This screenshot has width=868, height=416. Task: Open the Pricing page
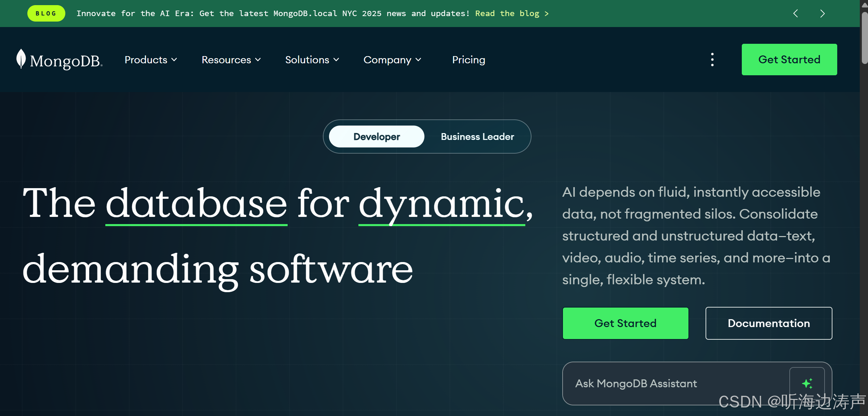pyautogui.click(x=468, y=60)
